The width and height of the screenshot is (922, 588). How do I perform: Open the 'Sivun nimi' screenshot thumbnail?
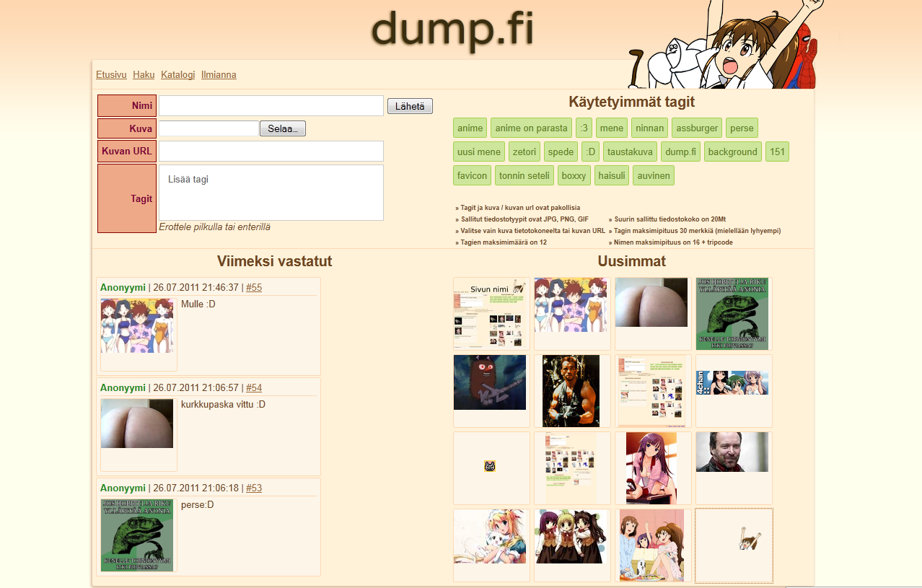[x=491, y=313]
